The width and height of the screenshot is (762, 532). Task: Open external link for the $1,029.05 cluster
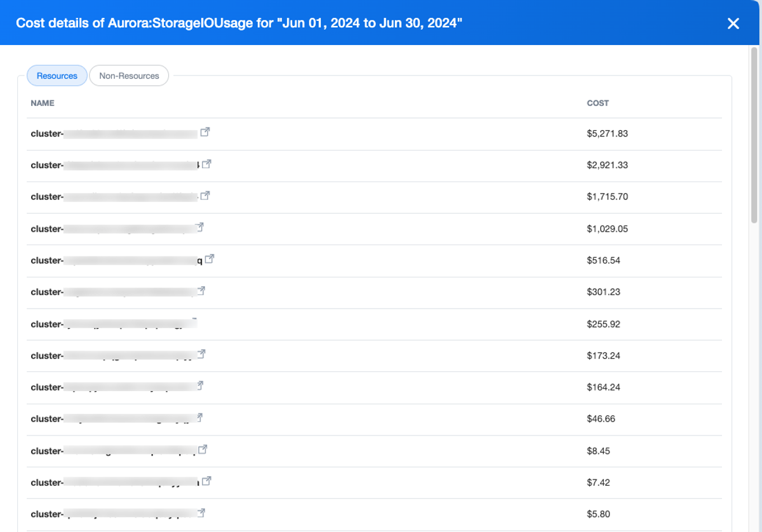coord(199,227)
